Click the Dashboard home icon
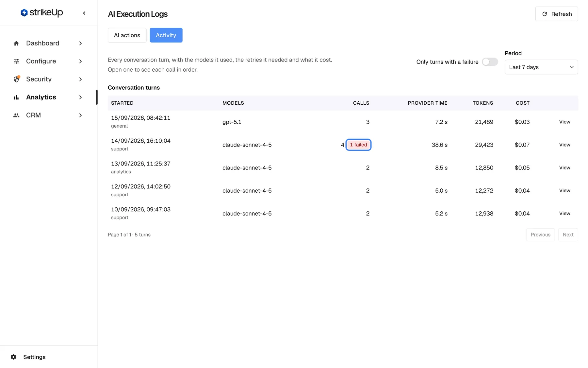Screen dimensions: 588x368 pyautogui.click(x=16, y=43)
